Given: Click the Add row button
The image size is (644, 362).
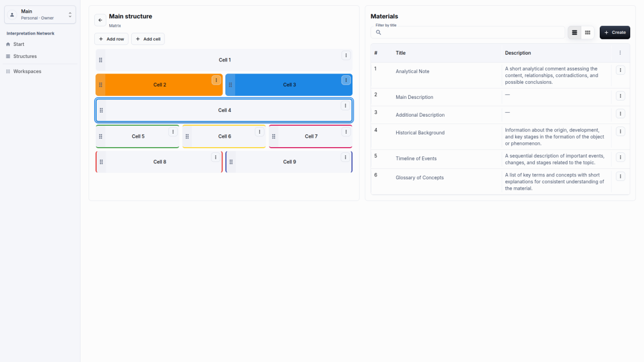Looking at the screenshot, I should (112, 39).
